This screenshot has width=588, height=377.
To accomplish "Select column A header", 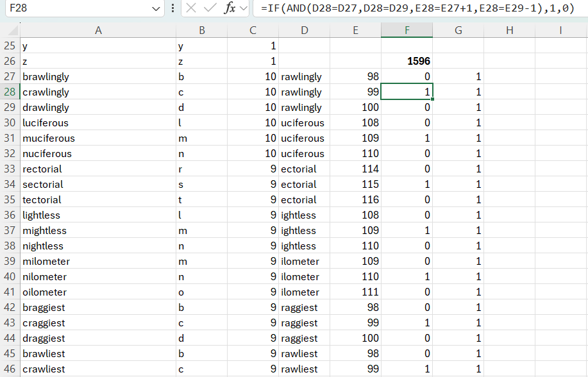I will (98, 30).
